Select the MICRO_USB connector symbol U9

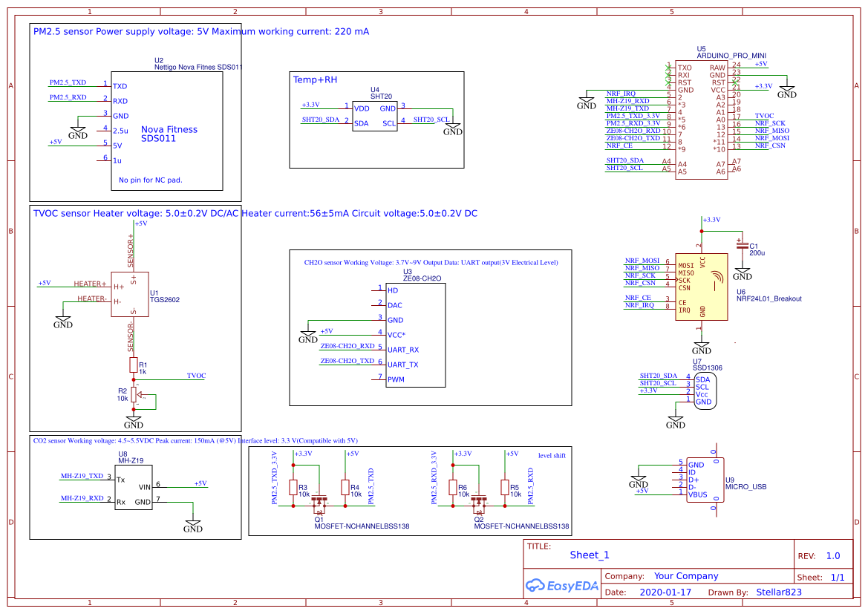705,480
